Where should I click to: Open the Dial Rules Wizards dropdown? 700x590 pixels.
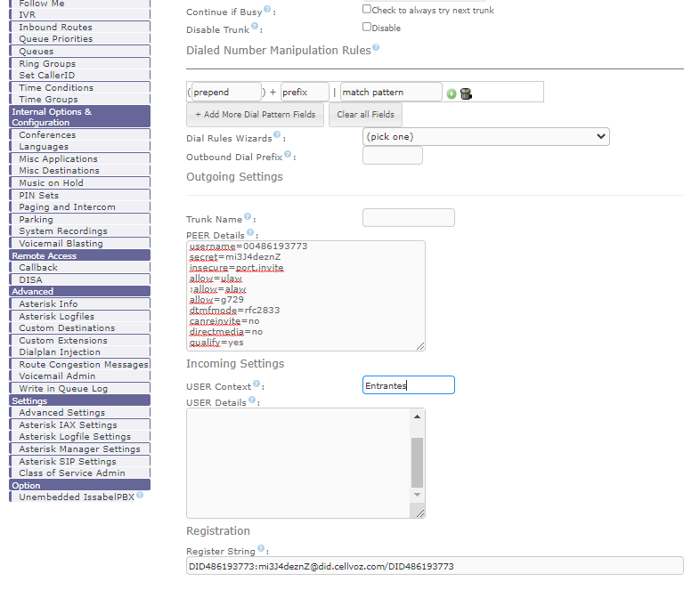[x=486, y=136]
